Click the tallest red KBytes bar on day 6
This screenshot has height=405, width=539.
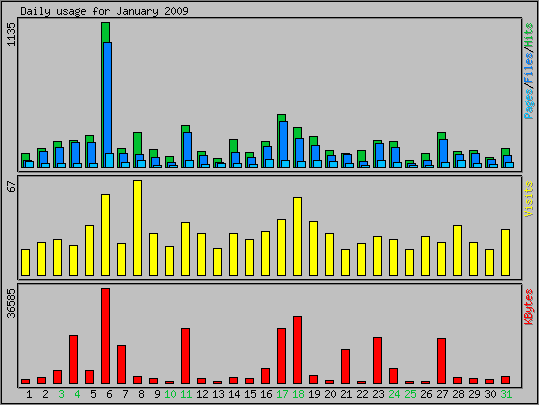(x=106, y=336)
